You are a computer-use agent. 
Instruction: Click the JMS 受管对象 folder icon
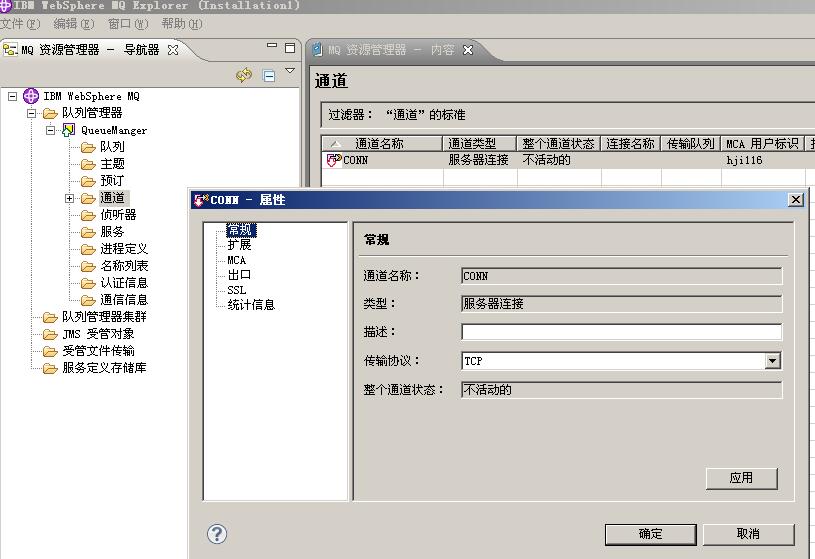(50, 334)
